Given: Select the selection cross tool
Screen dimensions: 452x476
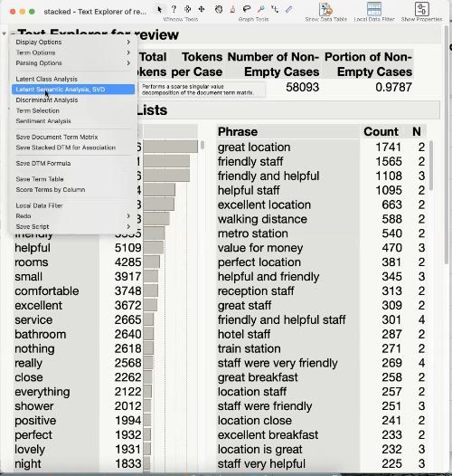Looking at the screenshot, I should [187, 9].
